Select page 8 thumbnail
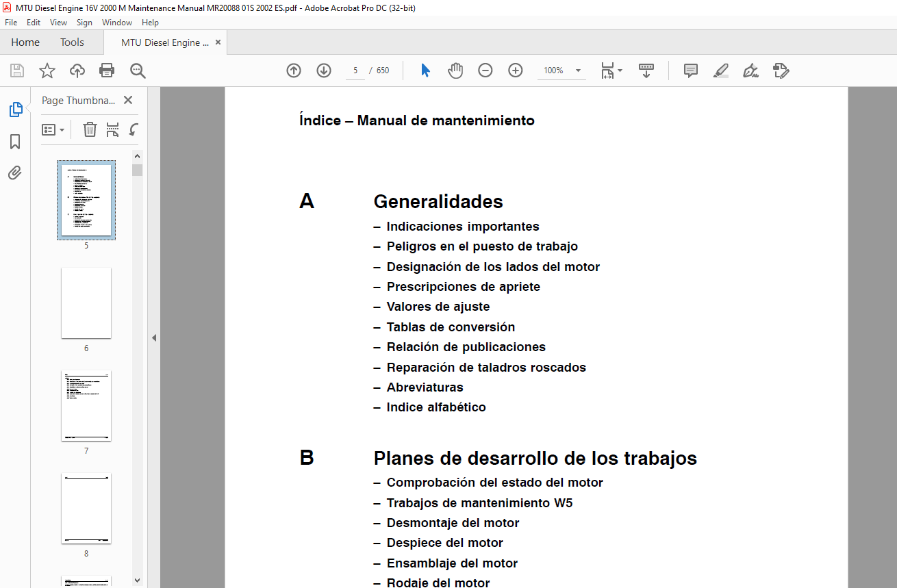Image resolution: width=897 pixels, height=588 pixels. [86, 508]
